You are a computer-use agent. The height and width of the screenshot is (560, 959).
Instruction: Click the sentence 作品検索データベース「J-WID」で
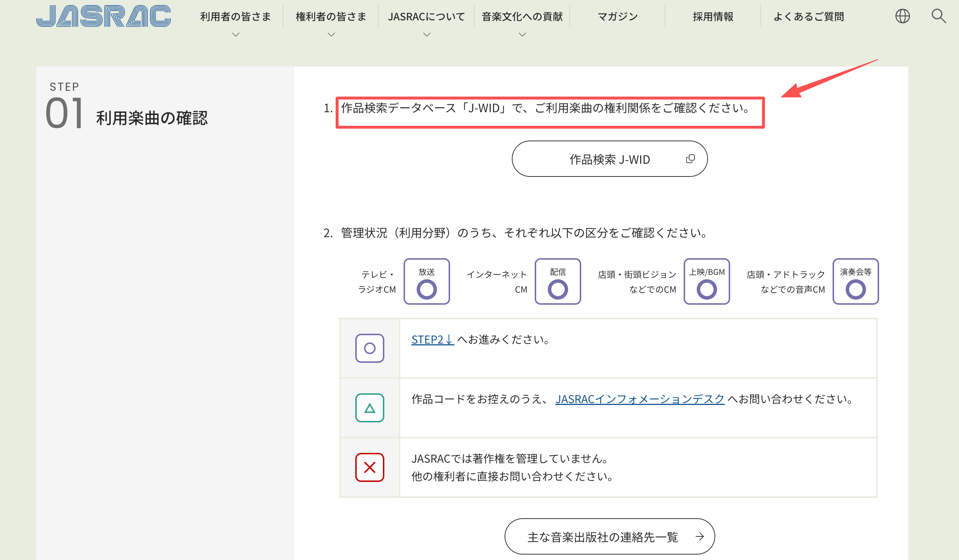(546, 108)
